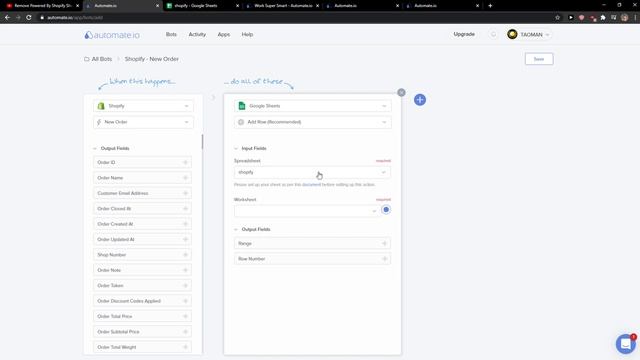Add the Order Name field using its plus icon
The image size is (640, 360).
[185, 178]
